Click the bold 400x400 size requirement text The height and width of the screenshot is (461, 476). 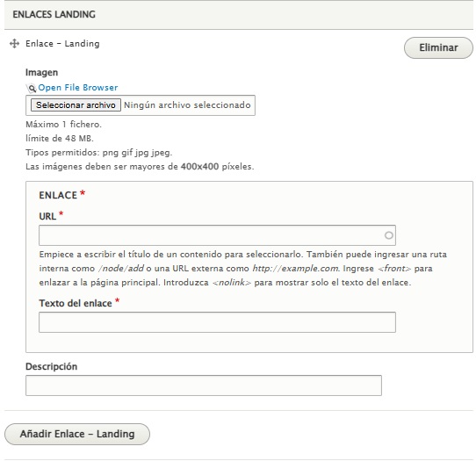(199, 167)
